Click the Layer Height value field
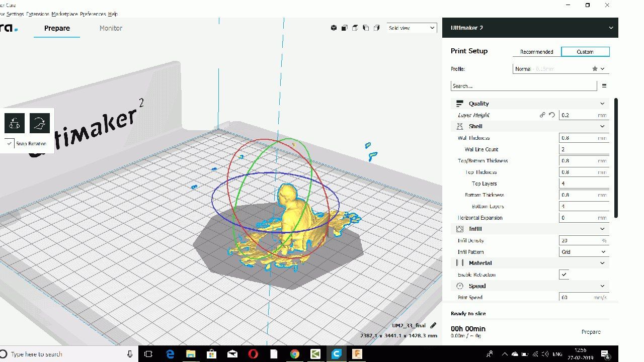644x362 pixels. tap(584, 115)
